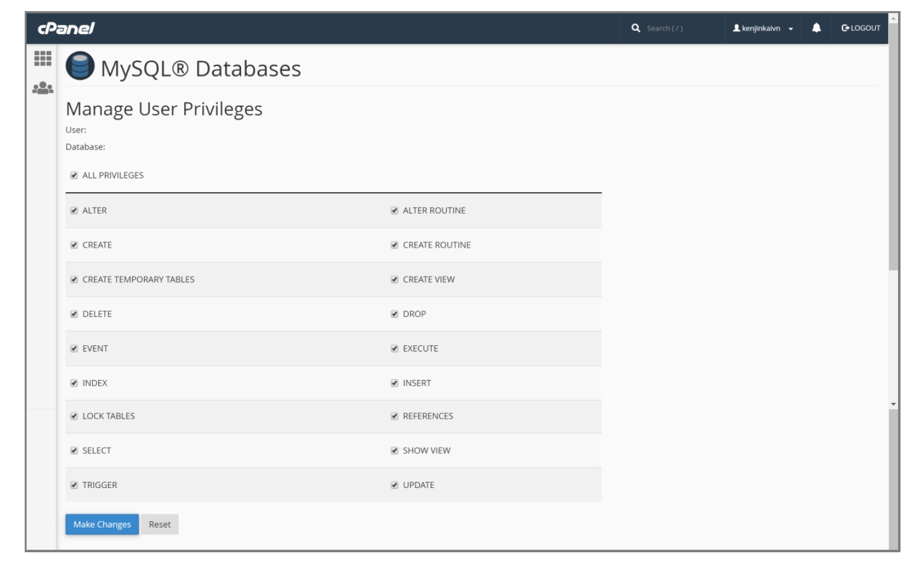Click the scrollbar up arrow
Viewport: 924px width, 564px height.
pos(893,19)
